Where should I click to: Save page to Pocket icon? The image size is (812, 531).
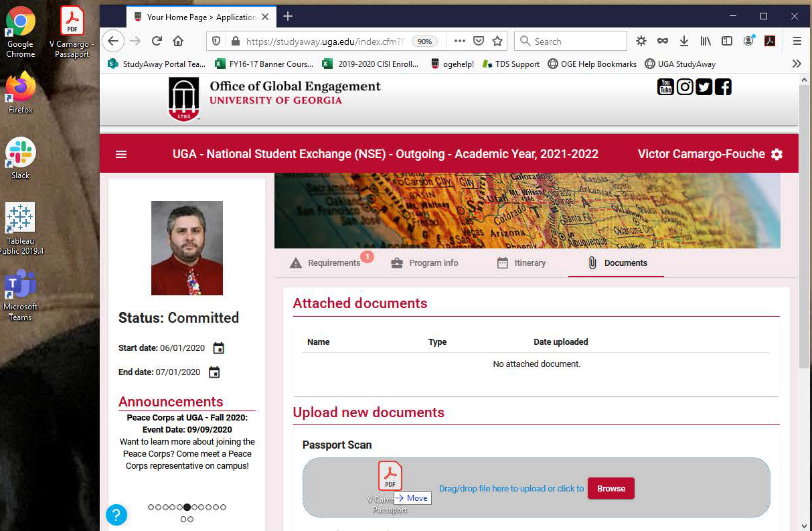pos(479,41)
